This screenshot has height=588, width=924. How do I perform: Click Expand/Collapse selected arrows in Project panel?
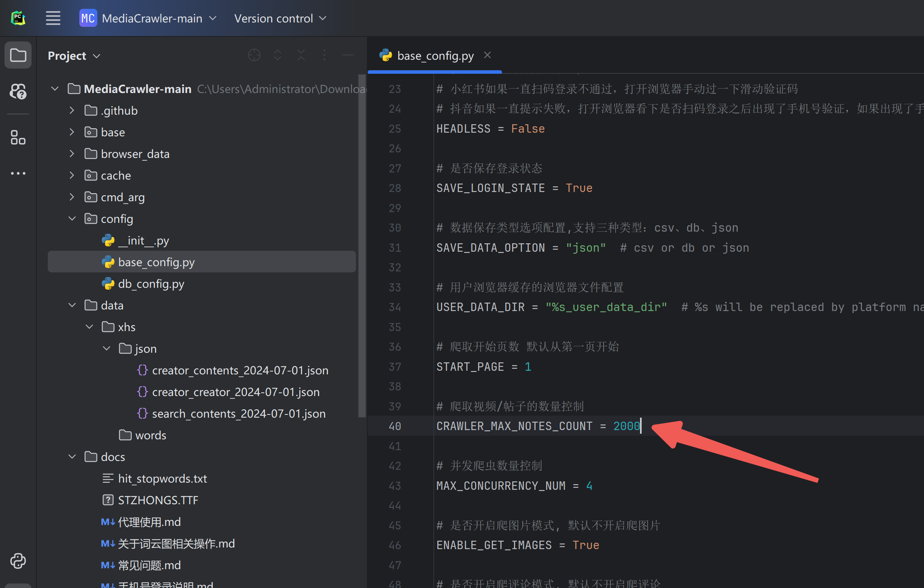(278, 55)
